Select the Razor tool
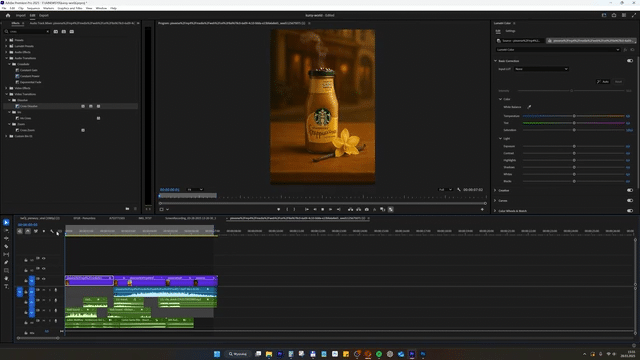Screen dimensions: 640x360 tap(6, 247)
